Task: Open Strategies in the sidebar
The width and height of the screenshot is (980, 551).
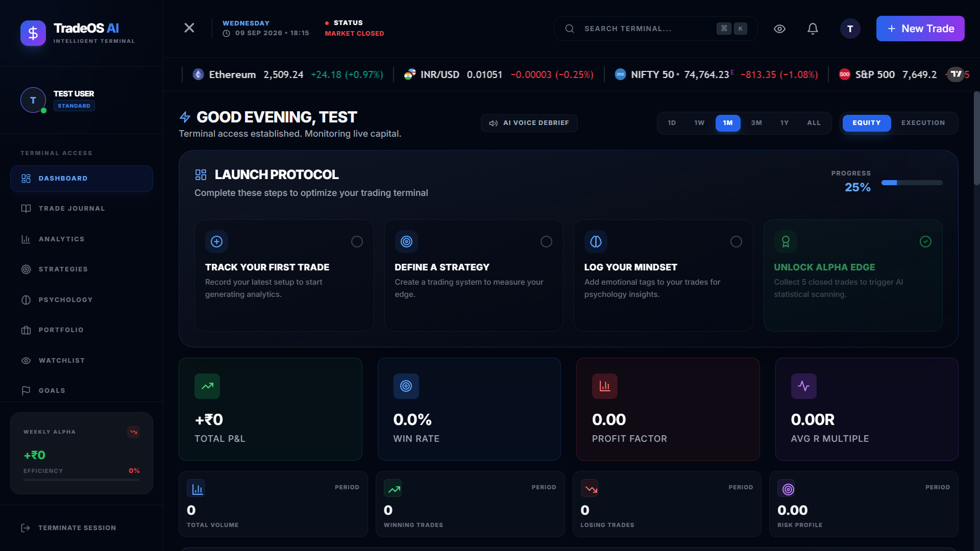Action: 82,269
